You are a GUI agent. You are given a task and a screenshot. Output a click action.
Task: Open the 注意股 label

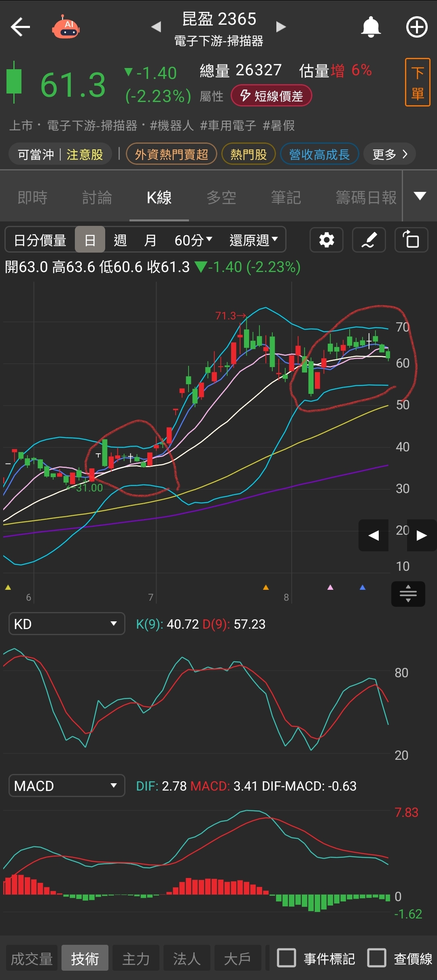click(x=85, y=154)
